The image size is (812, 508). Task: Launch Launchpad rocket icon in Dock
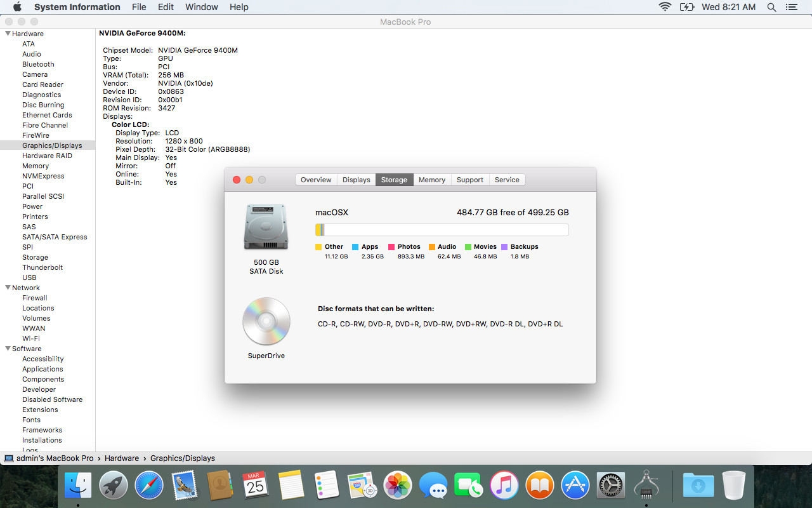click(114, 486)
